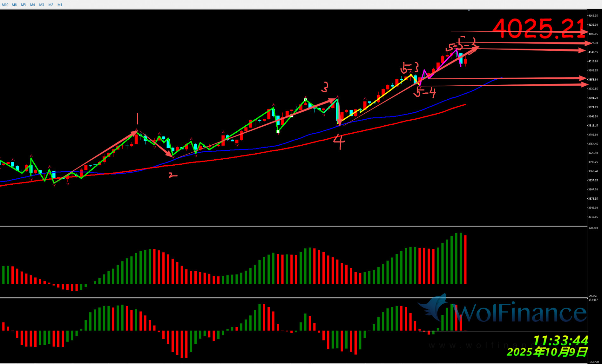602x364 pixels.
Task: Switch chart to M5 timeframe
Action: 23,5
